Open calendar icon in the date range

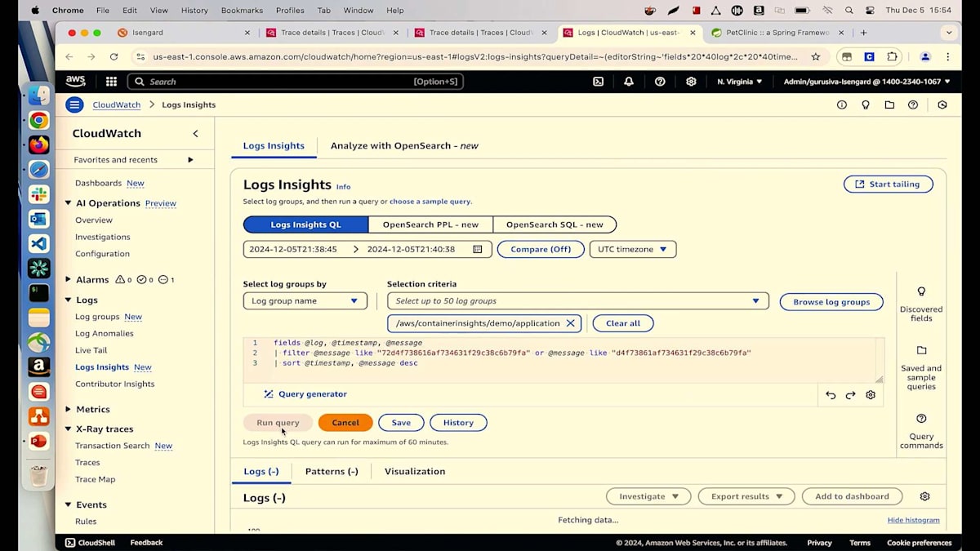tap(478, 249)
